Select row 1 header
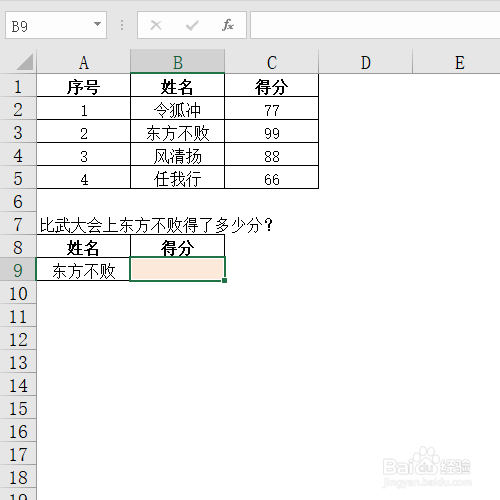Screen dimensions: 500x500 point(18,86)
